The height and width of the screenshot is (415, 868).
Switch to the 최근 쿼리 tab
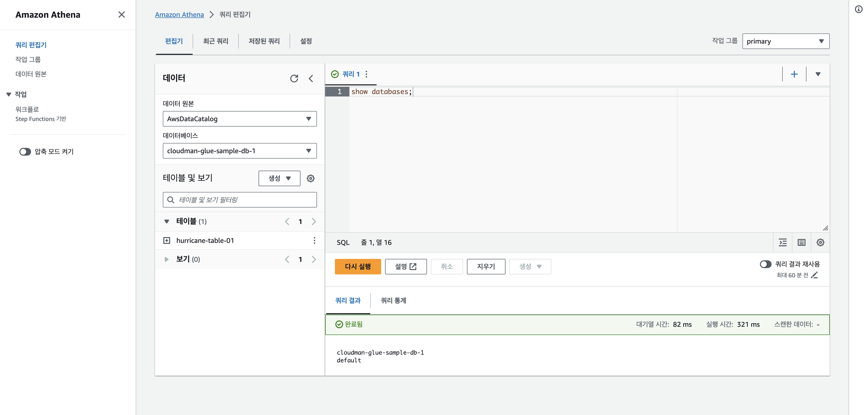pos(216,41)
